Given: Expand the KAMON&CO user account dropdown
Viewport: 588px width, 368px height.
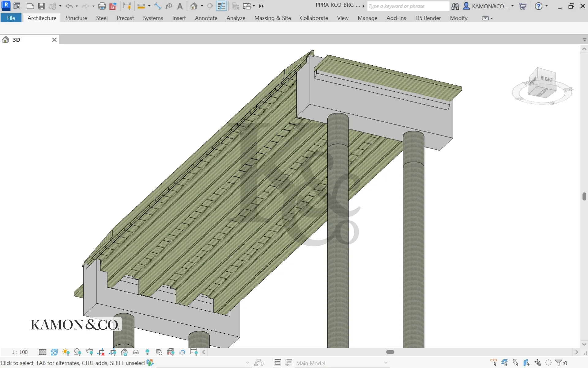Looking at the screenshot, I should (x=512, y=6).
